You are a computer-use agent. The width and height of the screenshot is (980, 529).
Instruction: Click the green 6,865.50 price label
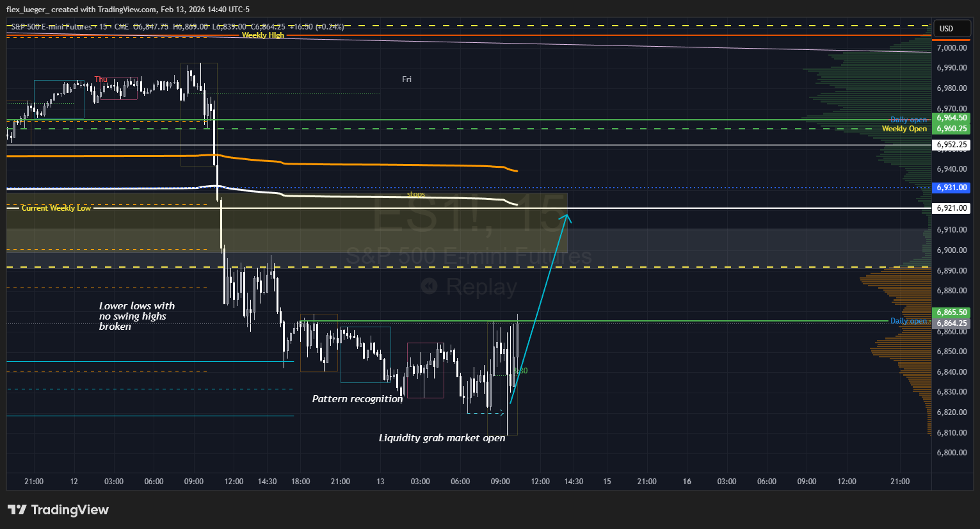951,313
